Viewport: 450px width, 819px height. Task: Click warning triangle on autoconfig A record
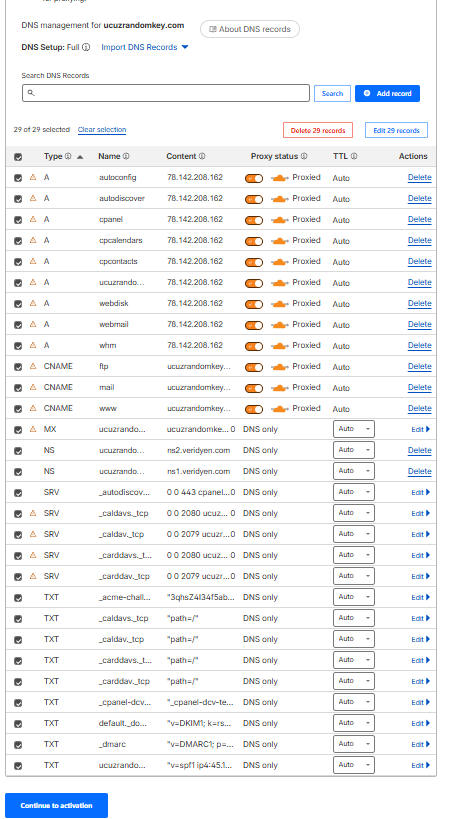coord(33,177)
